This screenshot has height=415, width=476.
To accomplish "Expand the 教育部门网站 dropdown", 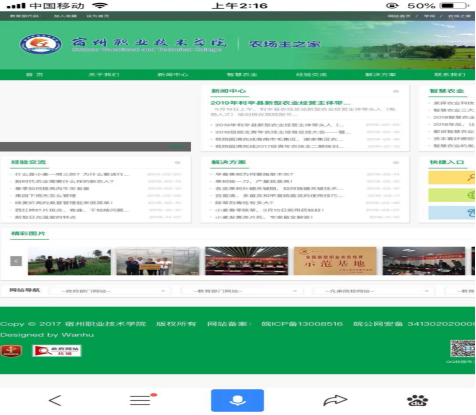I will 242,291.
